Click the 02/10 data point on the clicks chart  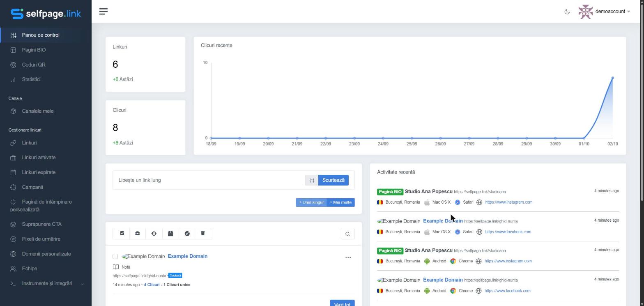click(612, 78)
